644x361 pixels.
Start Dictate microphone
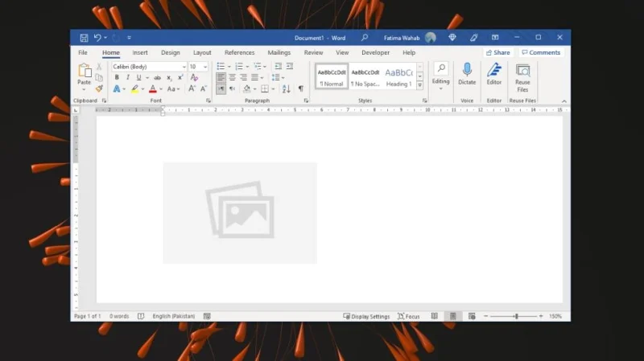467,74
